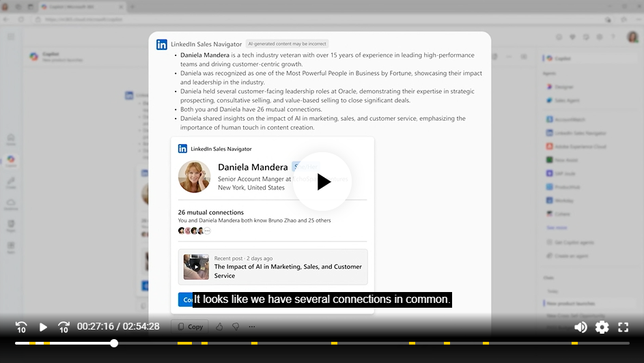Click the browser address bar URL
Viewport: 644px width, 363px height.
[x=83, y=19]
